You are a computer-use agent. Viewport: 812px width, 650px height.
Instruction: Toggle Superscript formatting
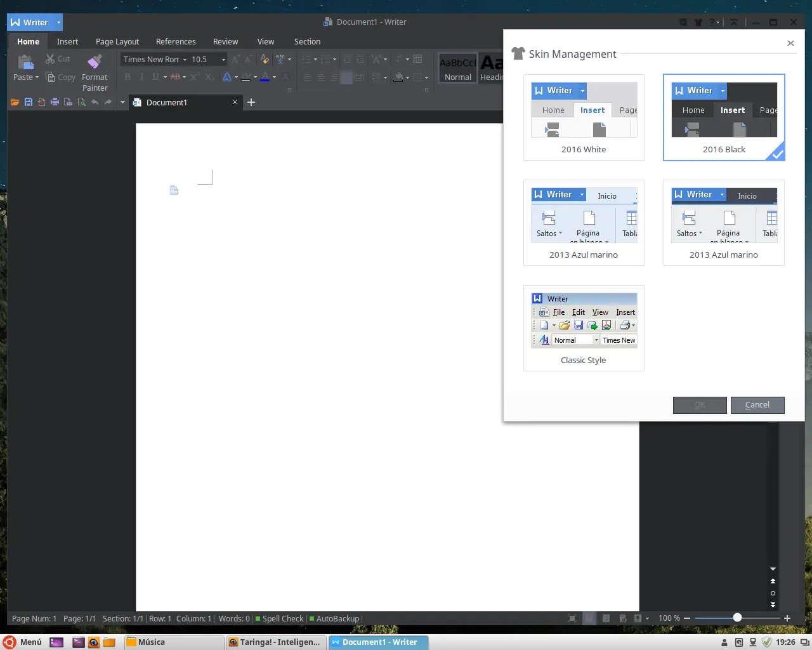195,77
